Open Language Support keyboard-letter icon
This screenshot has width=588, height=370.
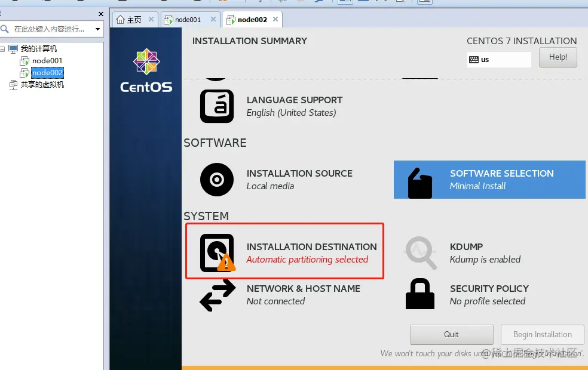coord(217,106)
